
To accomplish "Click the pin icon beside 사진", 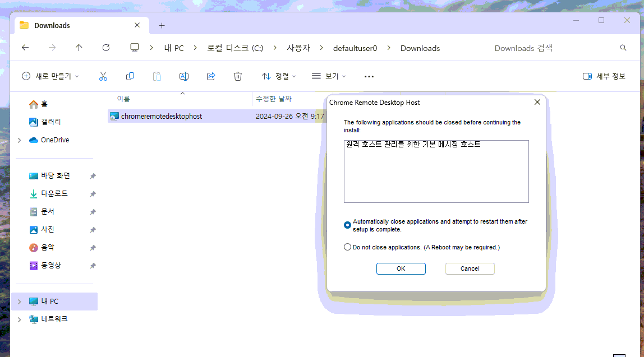I will (x=93, y=230).
